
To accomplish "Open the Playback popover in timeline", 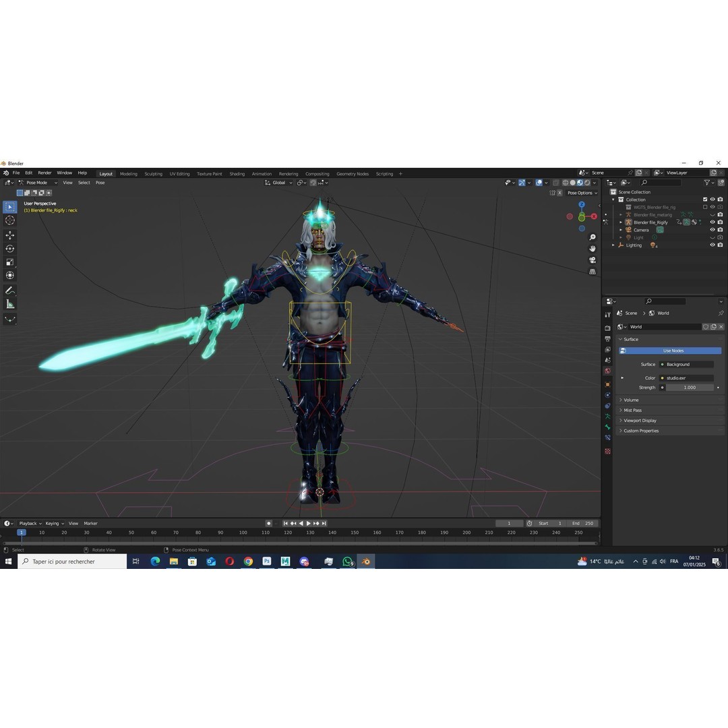I will (x=30, y=523).
